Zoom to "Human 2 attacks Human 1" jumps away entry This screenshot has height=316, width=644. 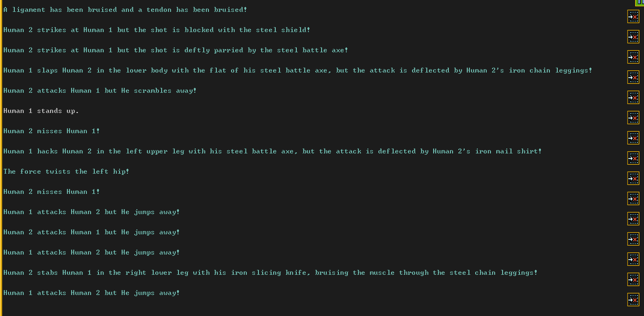point(633,239)
